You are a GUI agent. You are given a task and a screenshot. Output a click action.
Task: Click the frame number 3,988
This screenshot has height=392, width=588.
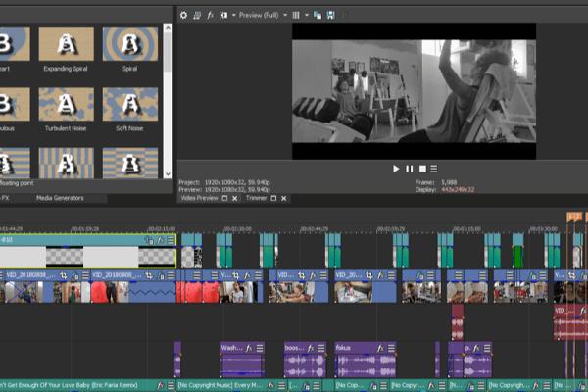(449, 182)
